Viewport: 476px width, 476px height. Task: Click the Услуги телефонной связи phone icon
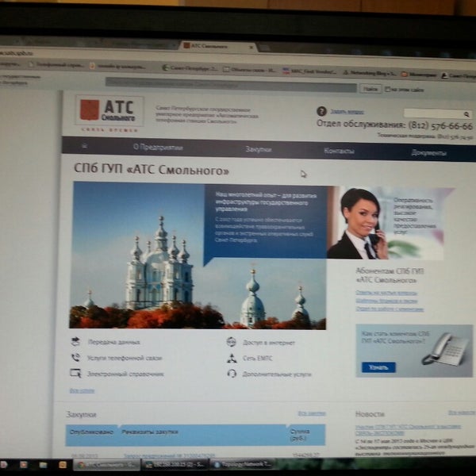[75, 357]
